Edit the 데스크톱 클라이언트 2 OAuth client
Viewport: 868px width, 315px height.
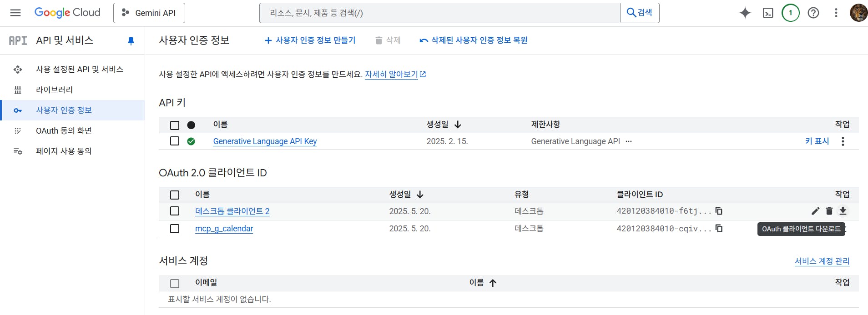(x=815, y=211)
